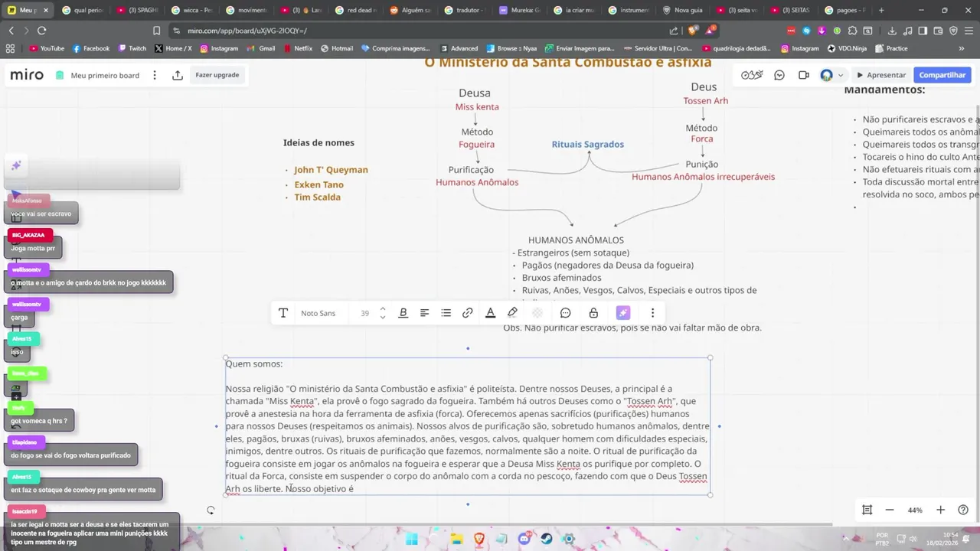Zoom in the board with plus
The image size is (980, 551).
pyautogui.click(x=940, y=510)
